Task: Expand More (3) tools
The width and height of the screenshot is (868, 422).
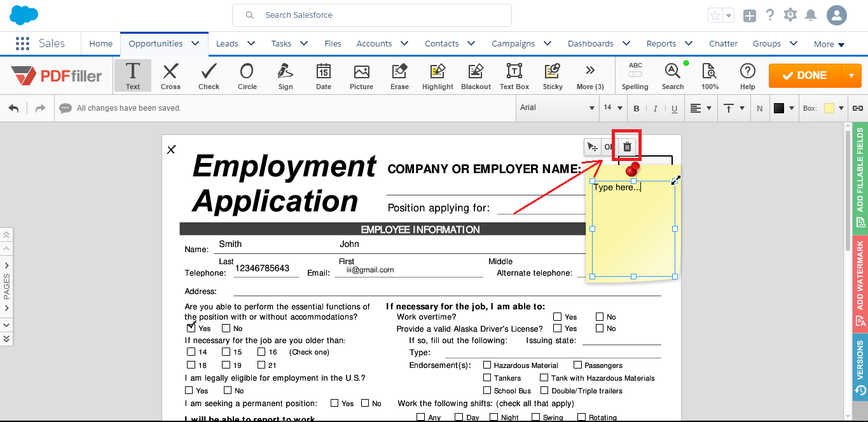Action: pos(590,76)
